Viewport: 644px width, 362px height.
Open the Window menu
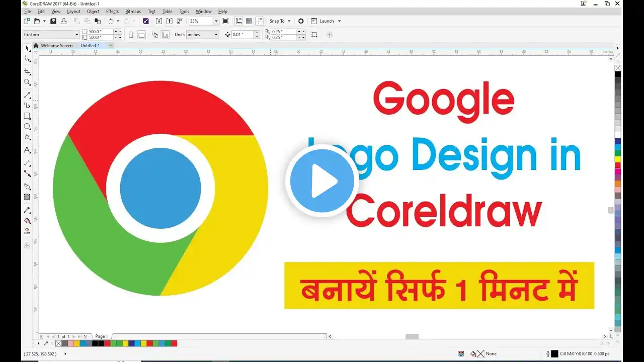(203, 11)
